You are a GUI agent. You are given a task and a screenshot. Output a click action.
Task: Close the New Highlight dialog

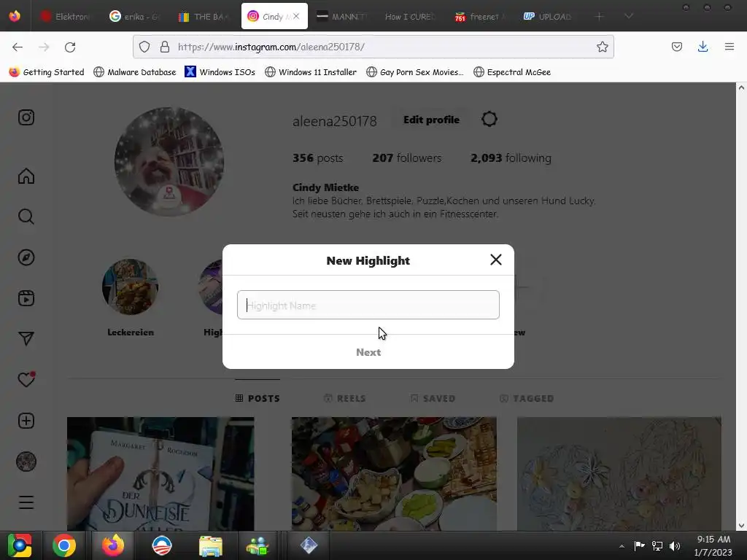click(496, 260)
